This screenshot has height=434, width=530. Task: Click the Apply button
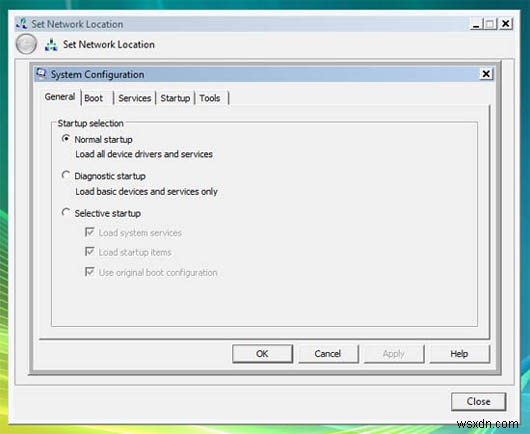(x=394, y=354)
